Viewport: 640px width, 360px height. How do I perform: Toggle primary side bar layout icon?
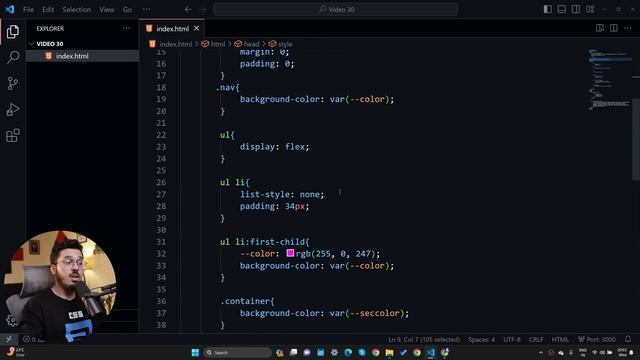coord(548,9)
